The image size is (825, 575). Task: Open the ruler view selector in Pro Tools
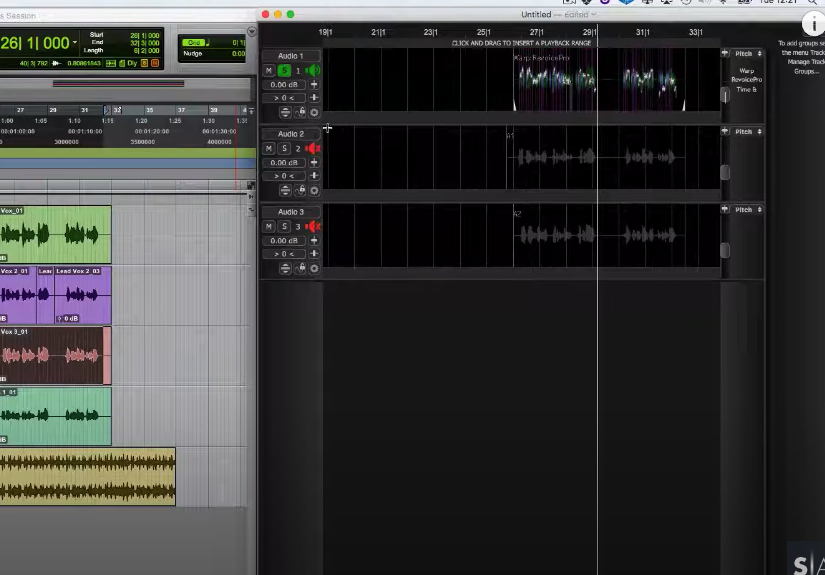pyautogui.click(x=251, y=110)
